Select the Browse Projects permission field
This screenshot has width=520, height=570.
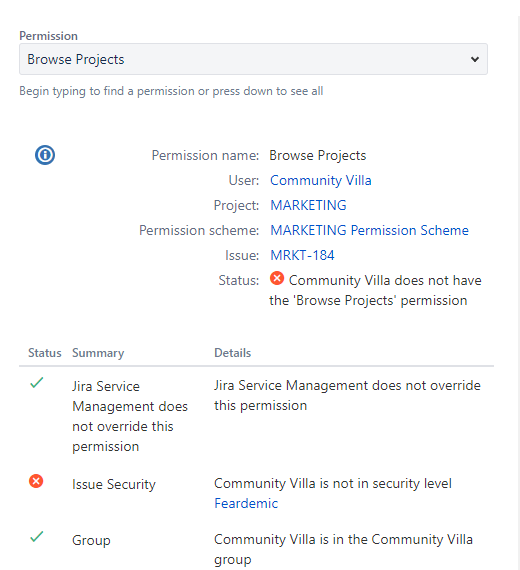(x=253, y=59)
